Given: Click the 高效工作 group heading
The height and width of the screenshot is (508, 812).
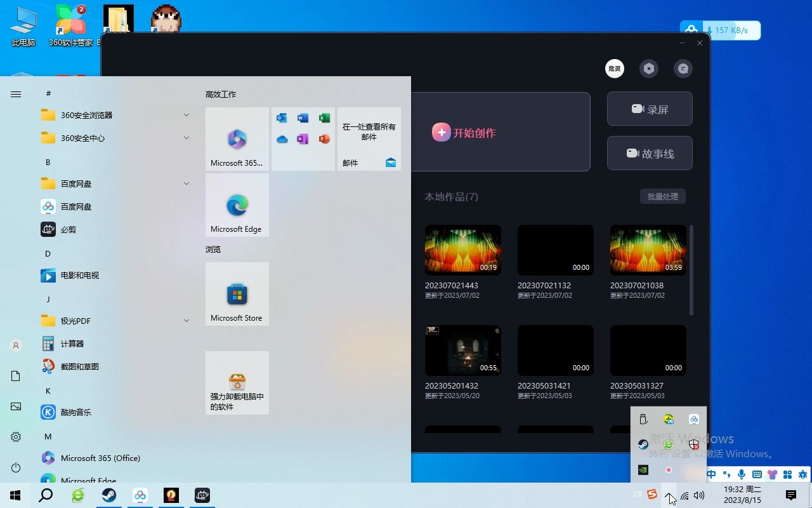Looking at the screenshot, I should 221,94.
